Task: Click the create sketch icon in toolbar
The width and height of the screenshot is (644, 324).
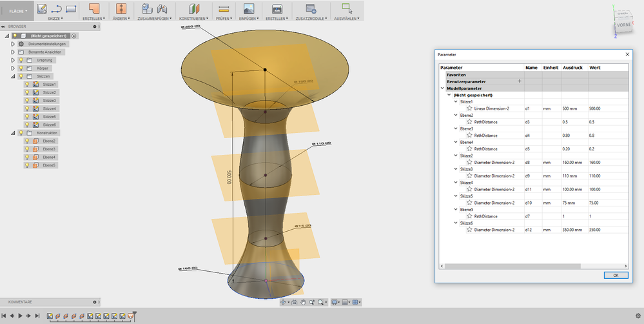Action: tap(41, 8)
